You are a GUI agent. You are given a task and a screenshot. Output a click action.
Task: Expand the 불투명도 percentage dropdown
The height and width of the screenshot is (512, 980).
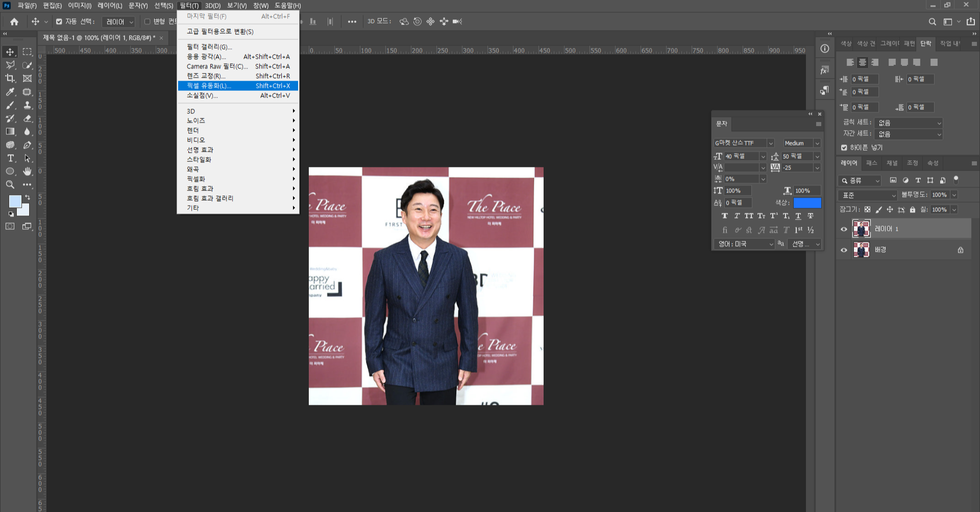954,194
